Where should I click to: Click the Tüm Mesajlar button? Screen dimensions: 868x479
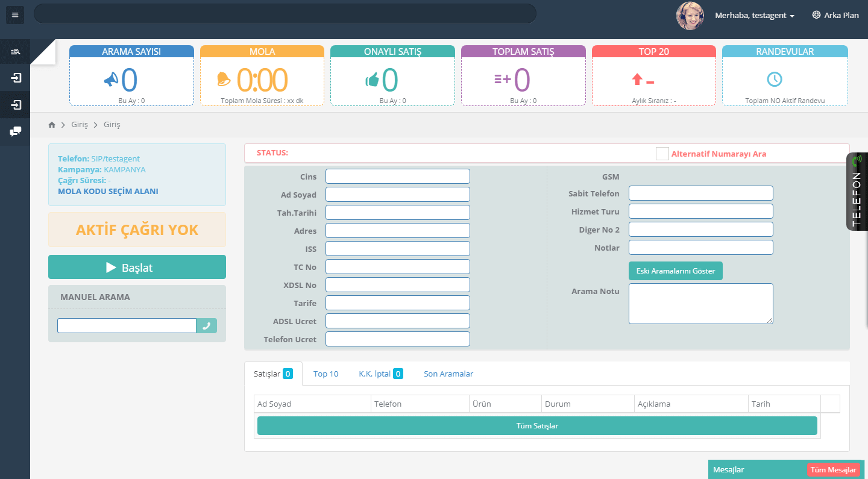(x=833, y=470)
